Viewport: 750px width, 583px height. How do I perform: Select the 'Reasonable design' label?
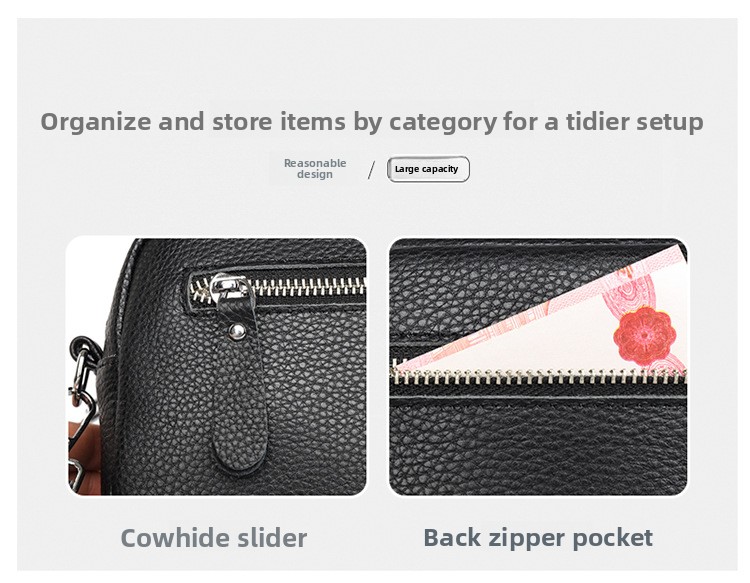(315, 168)
